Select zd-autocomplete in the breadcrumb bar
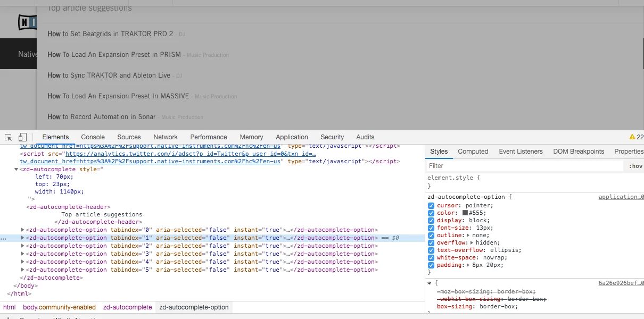Screen dimensions: 644x319 (128, 307)
